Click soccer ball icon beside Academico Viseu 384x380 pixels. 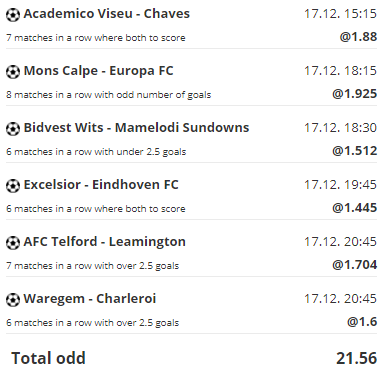[13, 15]
